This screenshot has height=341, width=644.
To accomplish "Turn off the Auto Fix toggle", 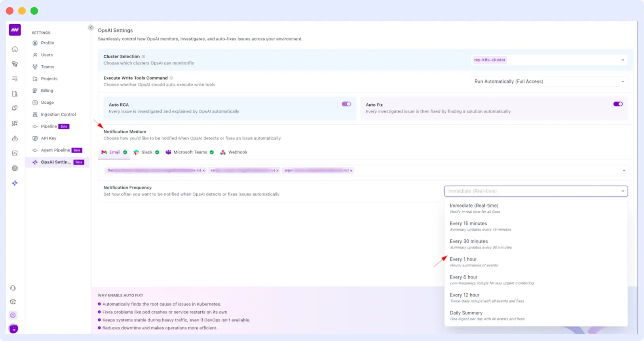I will (x=617, y=104).
